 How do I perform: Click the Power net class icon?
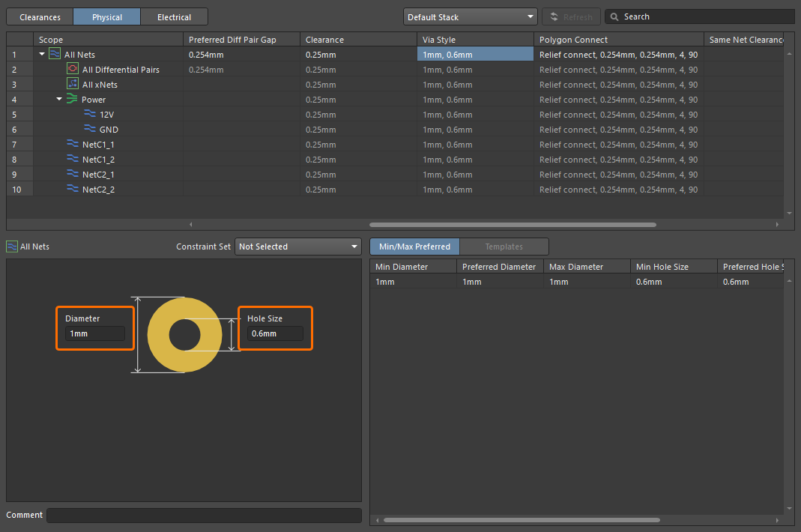coord(72,99)
